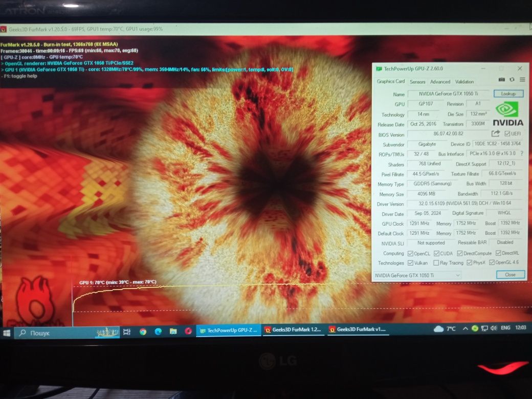The height and width of the screenshot is (399, 532).
Task: Toggle the PhysX checkbox
Action: pyautogui.click(x=469, y=262)
